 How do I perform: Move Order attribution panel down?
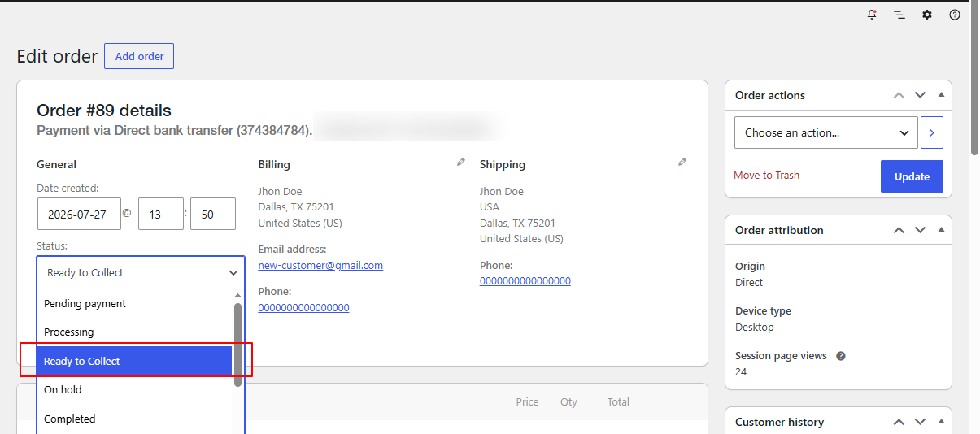(920, 230)
